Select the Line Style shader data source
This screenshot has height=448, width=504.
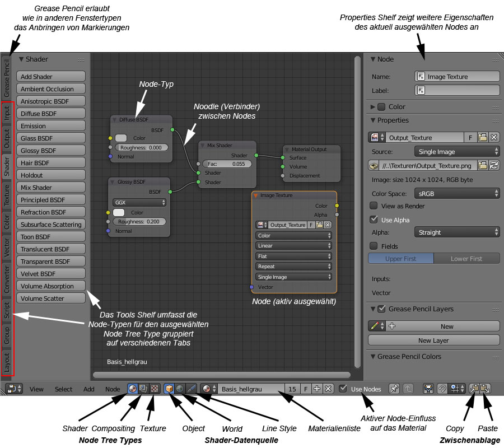click(190, 388)
